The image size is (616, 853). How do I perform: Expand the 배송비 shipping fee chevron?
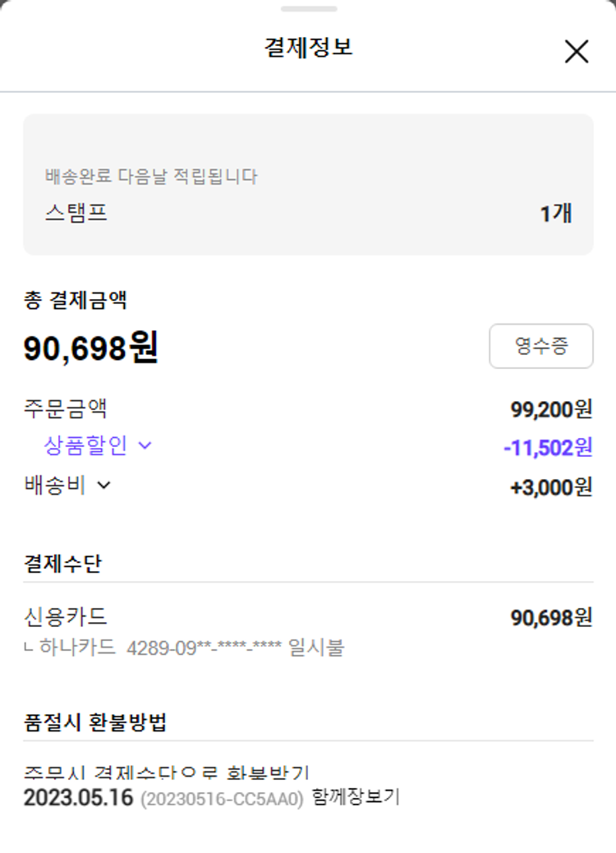103,485
